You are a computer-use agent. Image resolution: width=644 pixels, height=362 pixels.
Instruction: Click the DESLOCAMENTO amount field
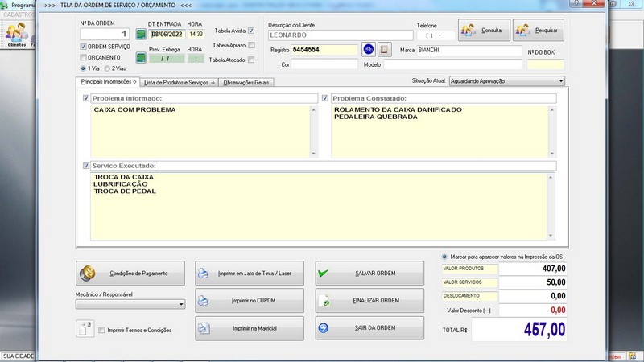[x=533, y=296]
